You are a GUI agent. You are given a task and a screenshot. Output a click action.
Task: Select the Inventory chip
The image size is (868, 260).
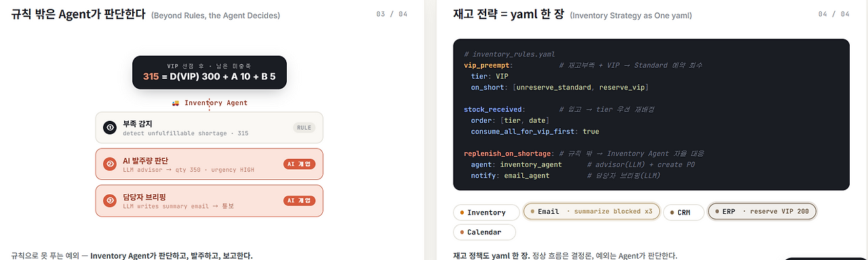point(486,212)
